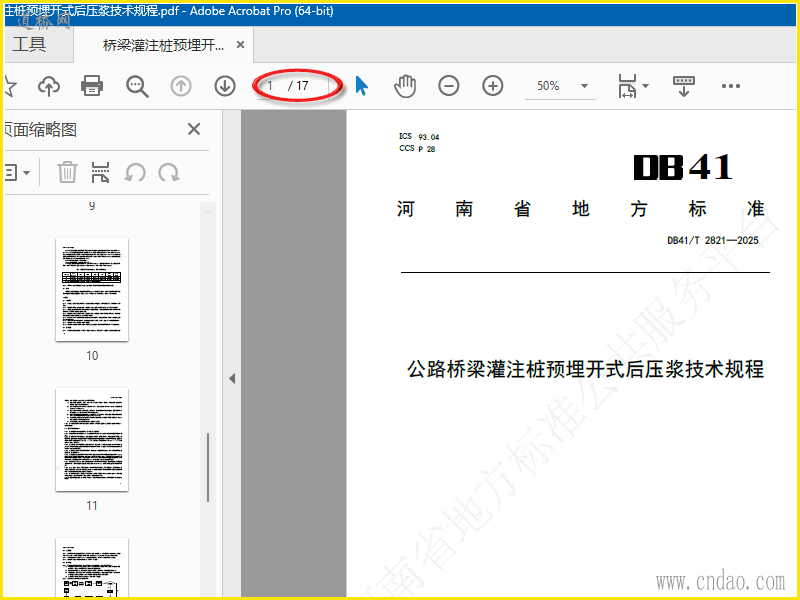The height and width of the screenshot is (600, 800).
Task: Click the page label 11
Action: coord(92,506)
